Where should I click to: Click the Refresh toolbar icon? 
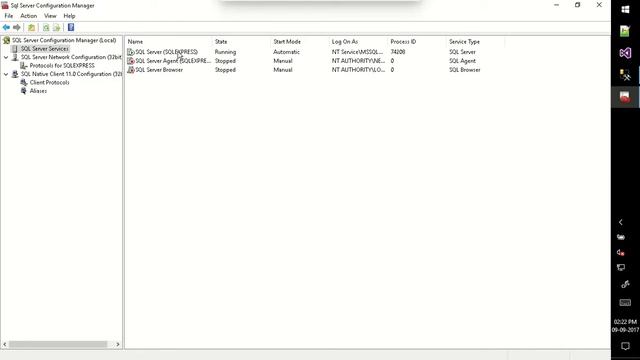point(46,27)
